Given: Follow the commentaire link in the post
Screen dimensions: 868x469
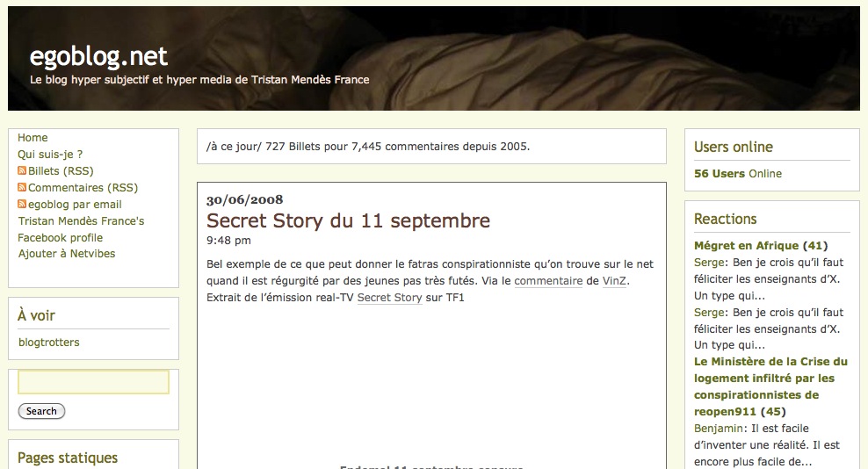Looking at the screenshot, I should pyautogui.click(x=548, y=281).
